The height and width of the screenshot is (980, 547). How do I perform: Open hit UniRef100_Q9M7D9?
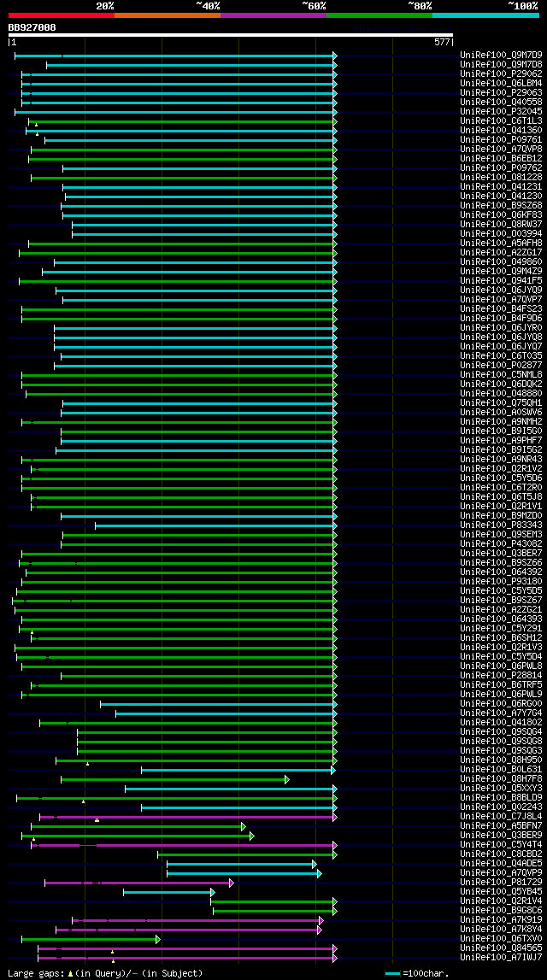501,55
